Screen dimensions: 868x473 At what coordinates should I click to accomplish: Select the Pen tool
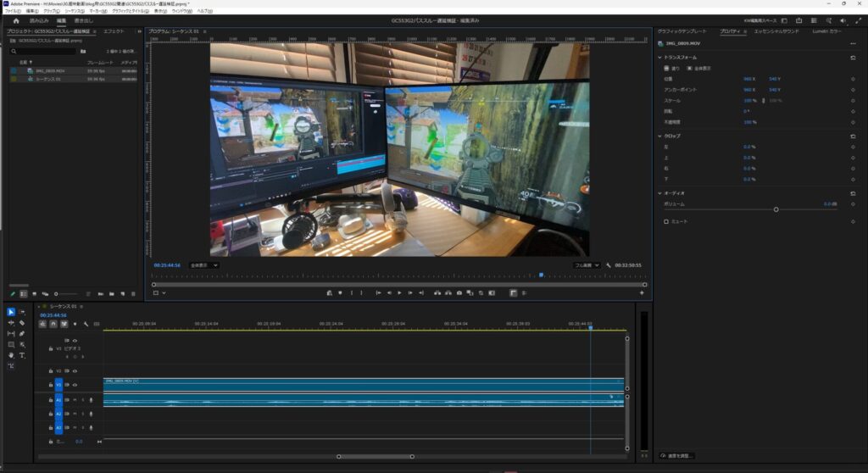click(x=22, y=333)
